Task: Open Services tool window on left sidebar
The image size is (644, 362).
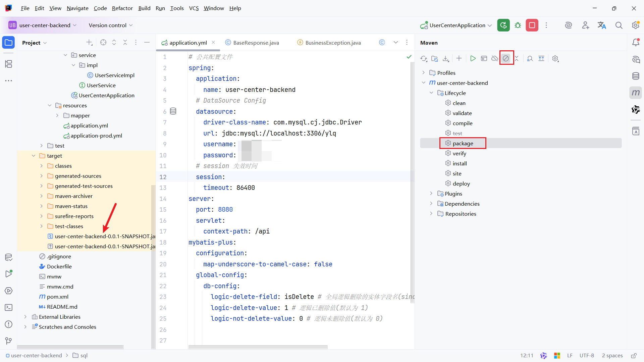Action: point(9,291)
